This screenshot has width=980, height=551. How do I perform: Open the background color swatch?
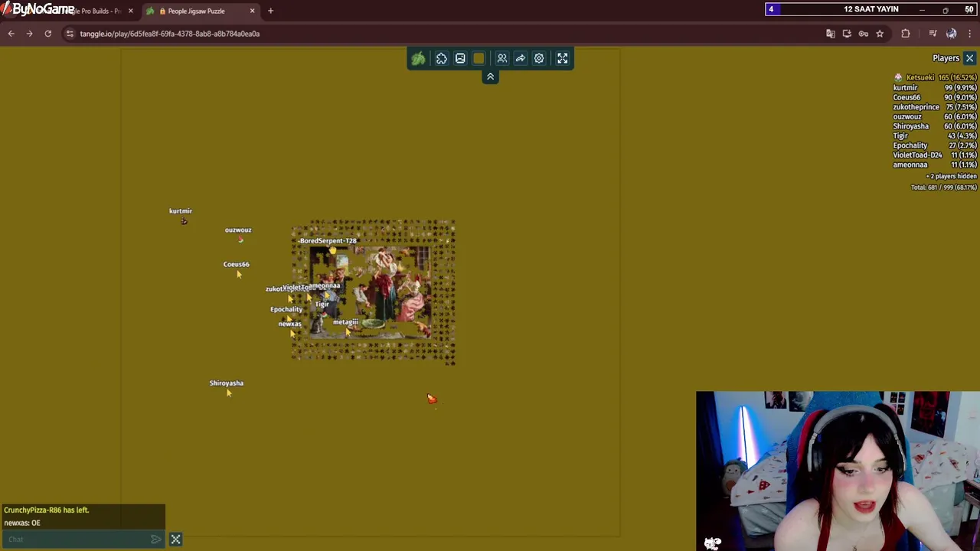(x=479, y=58)
